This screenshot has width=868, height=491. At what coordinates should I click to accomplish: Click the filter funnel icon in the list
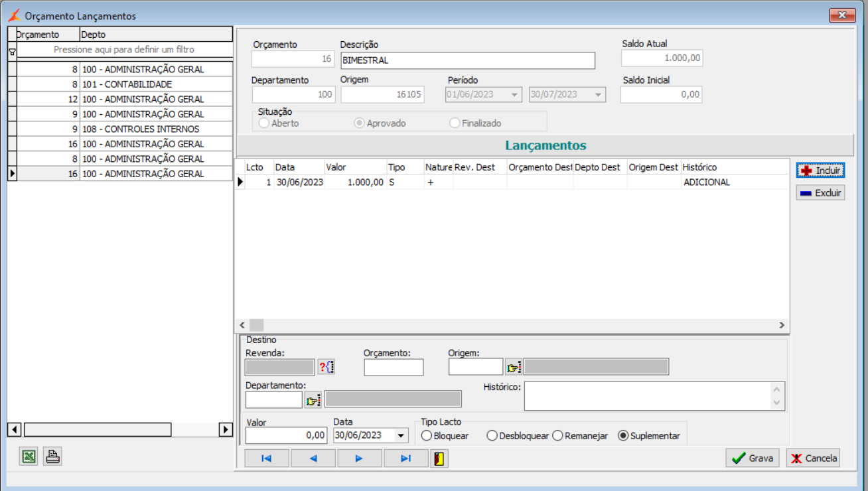(12, 50)
